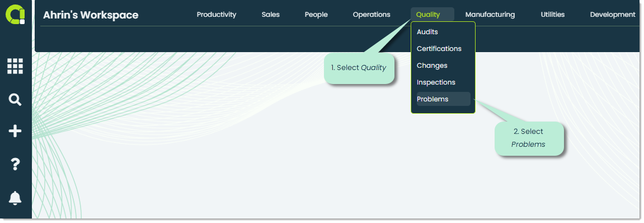
Task: Open the Manufacturing menu
Action: point(490,15)
